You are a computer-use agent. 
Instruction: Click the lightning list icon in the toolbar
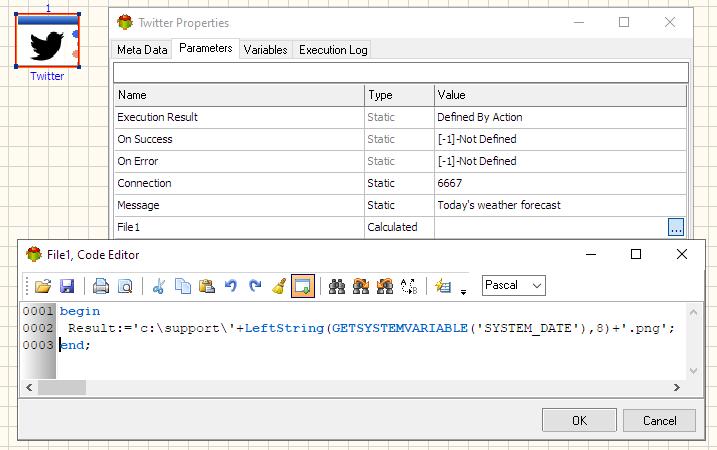pos(443,286)
